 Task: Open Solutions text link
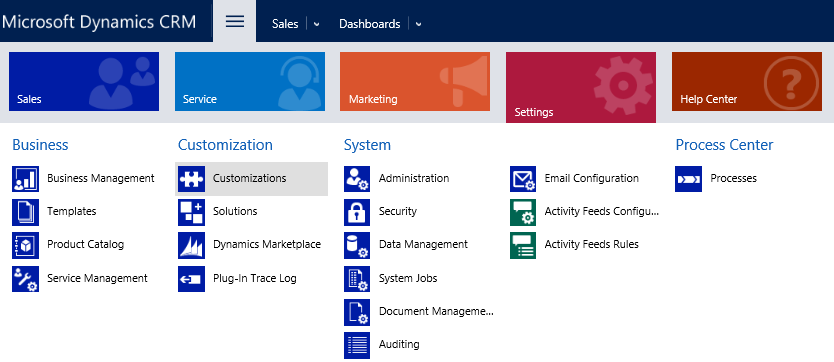pos(235,211)
